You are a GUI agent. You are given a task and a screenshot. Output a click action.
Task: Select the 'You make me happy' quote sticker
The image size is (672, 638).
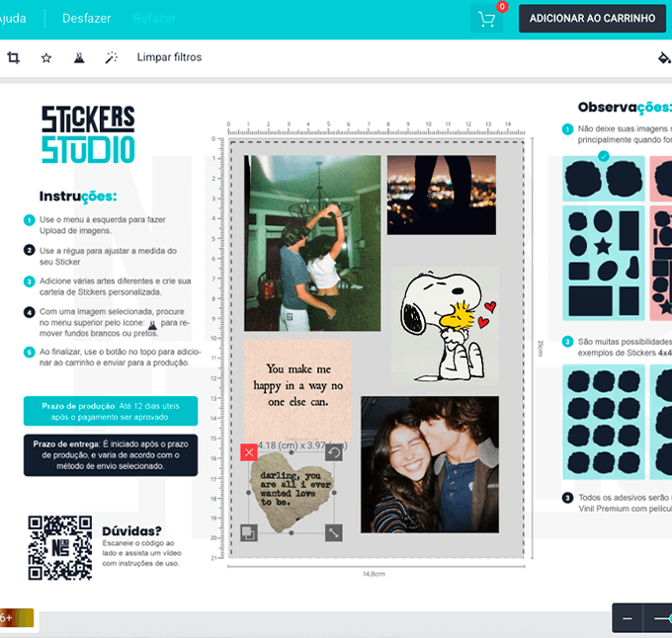pos(297,390)
